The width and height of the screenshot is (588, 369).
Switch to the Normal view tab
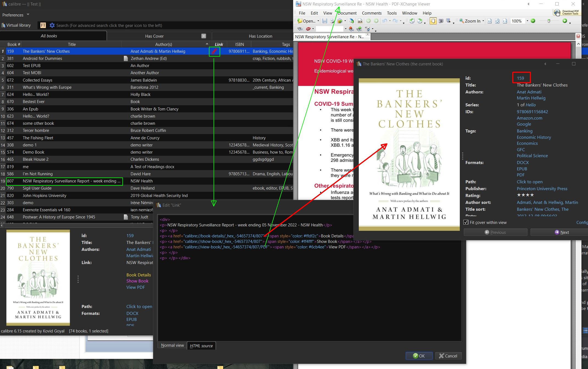(x=172, y=345)
